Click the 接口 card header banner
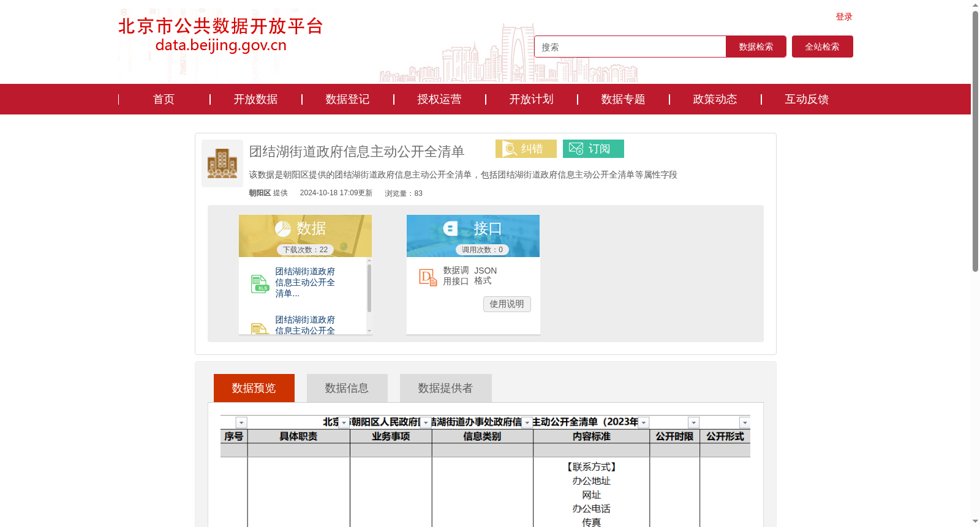Viewport: 980px width, 527px height. [x=473, y=236]
